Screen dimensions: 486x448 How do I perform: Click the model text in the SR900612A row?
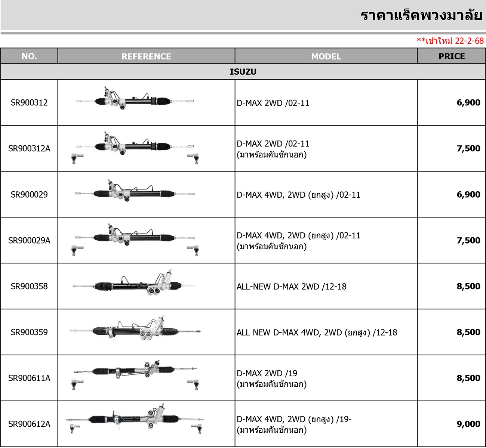(294, 424)
